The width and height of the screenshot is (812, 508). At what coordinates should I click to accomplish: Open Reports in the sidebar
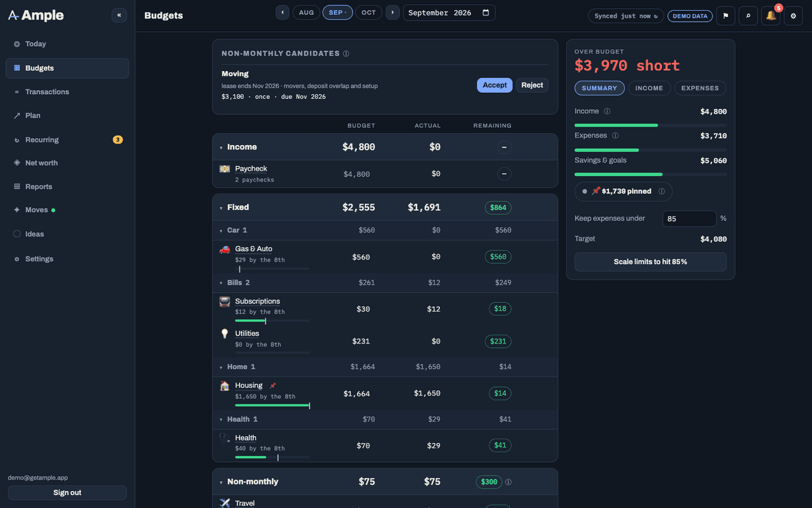67,187
